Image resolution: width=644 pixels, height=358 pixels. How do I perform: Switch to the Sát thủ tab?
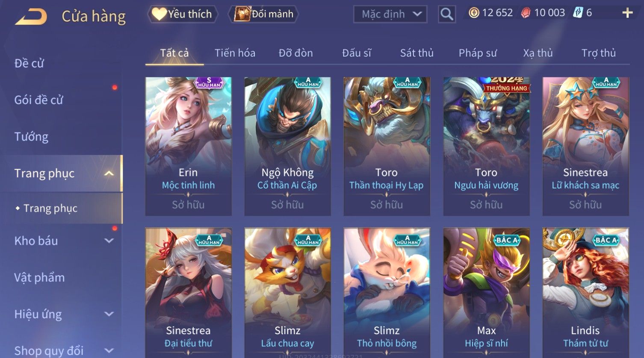[x=417, y=53]
